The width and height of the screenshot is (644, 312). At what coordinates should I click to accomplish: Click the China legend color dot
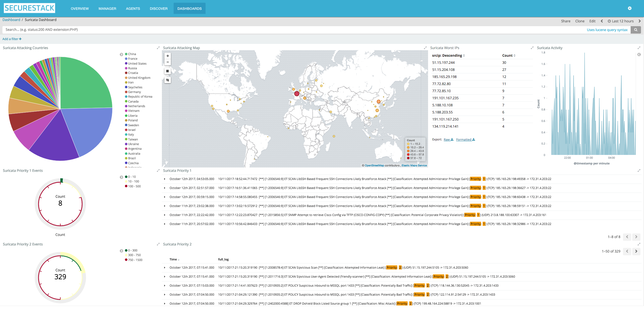126,54
